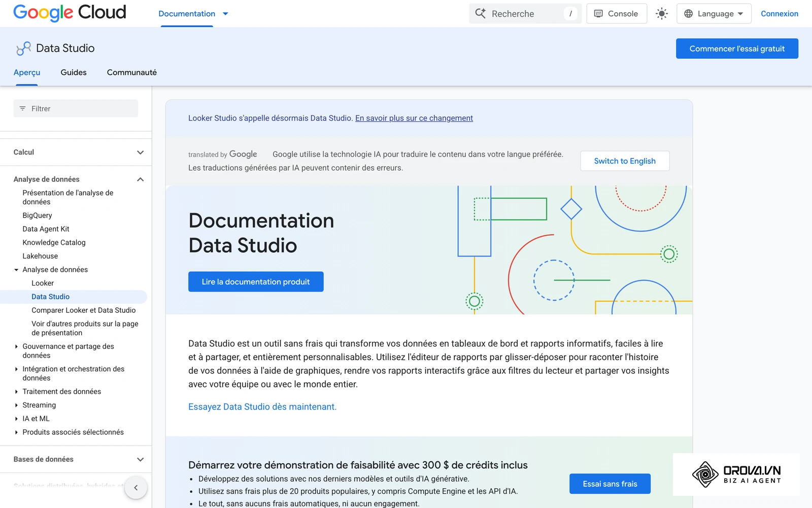This screenshot has width=812, height=508.
Task: Click Switch to English button
Action: (625, 161)
